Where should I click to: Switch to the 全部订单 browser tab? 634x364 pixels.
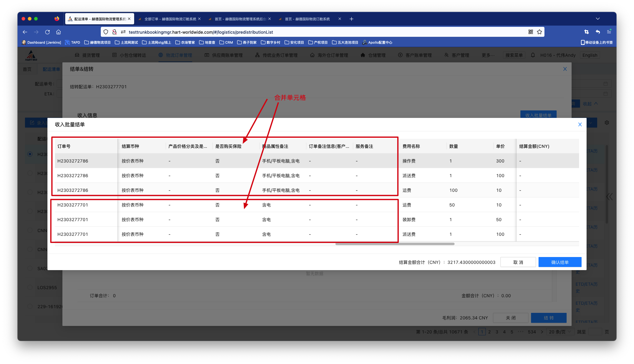tap(170, 19)
